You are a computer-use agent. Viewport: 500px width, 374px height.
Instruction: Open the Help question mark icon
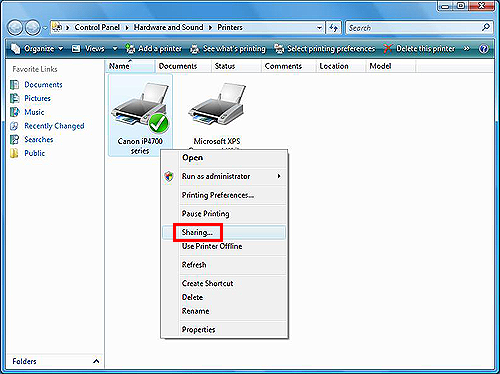[483, 49]
